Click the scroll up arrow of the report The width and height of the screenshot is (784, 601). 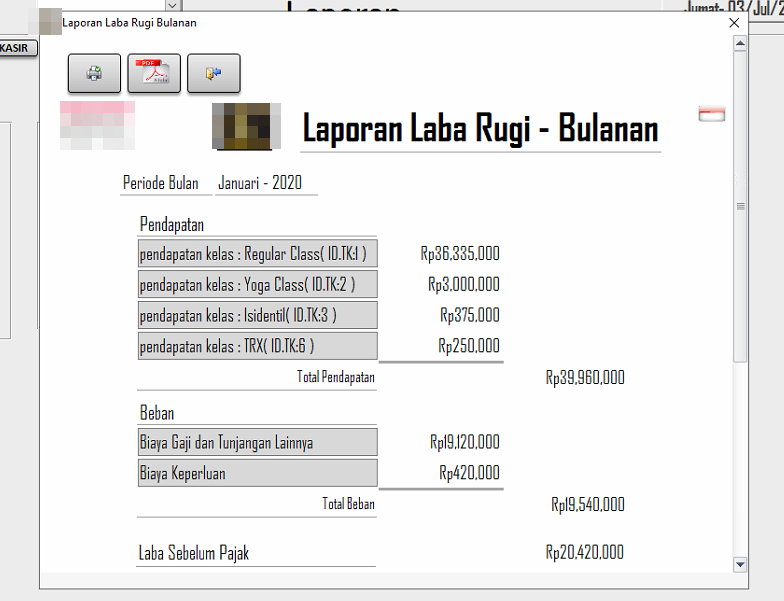[740, 44]
